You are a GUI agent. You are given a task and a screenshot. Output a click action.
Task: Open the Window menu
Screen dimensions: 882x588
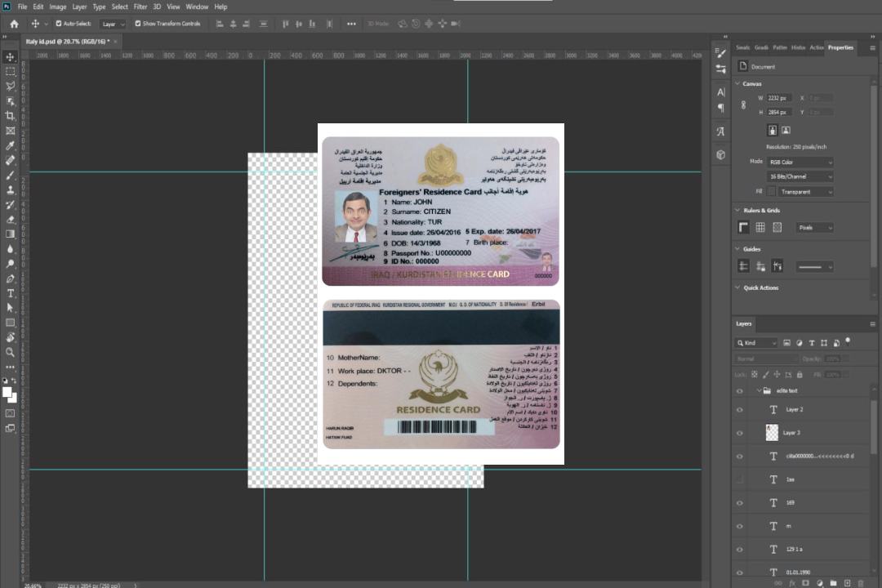tap(197, 7)
